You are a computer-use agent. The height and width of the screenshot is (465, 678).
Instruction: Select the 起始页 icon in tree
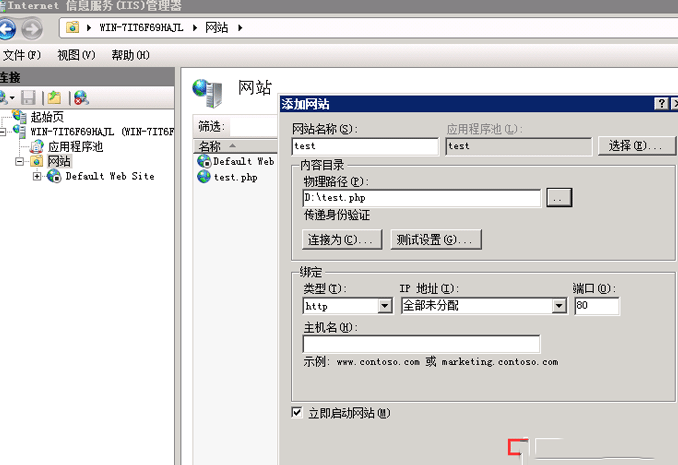pyautogui.click(x=19, y=116)
